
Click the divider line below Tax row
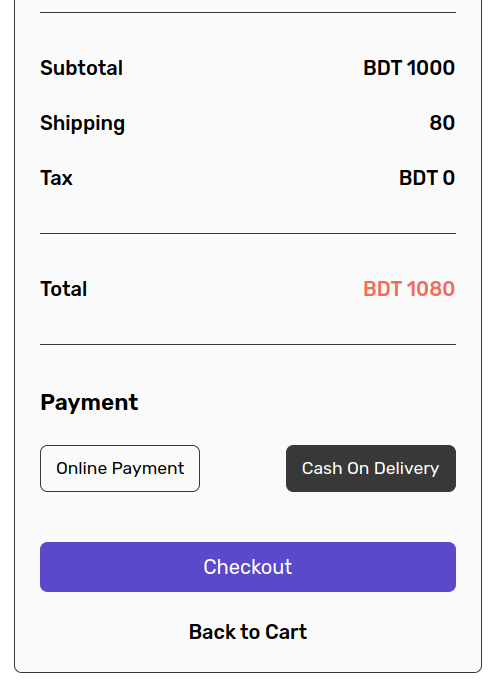(248, 234)
